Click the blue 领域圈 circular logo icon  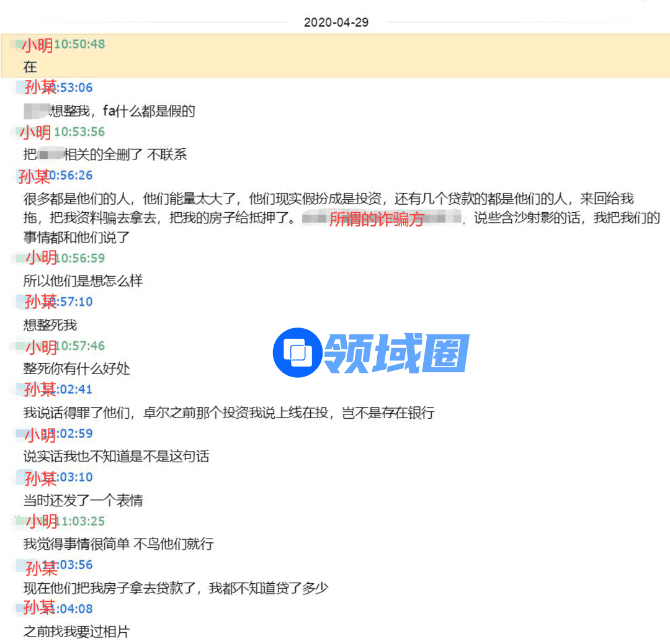click(297, 352)
